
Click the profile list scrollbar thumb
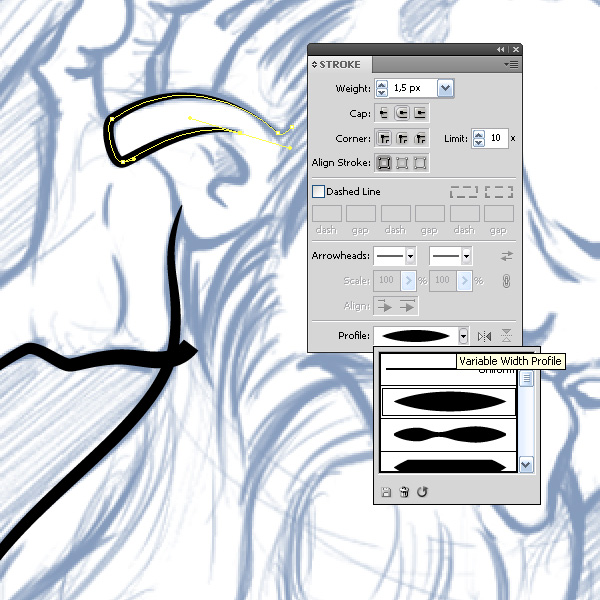pyautogui.click(x=527, y=379)
